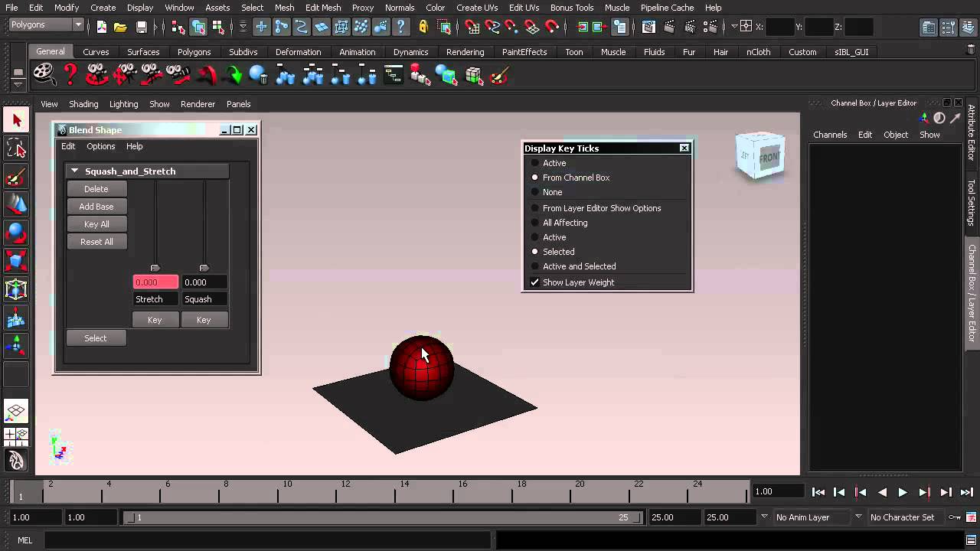The width and height of the screenshot is (980, 551).
Task: Click the pink Stretch value field
Action: pos(155,282)
